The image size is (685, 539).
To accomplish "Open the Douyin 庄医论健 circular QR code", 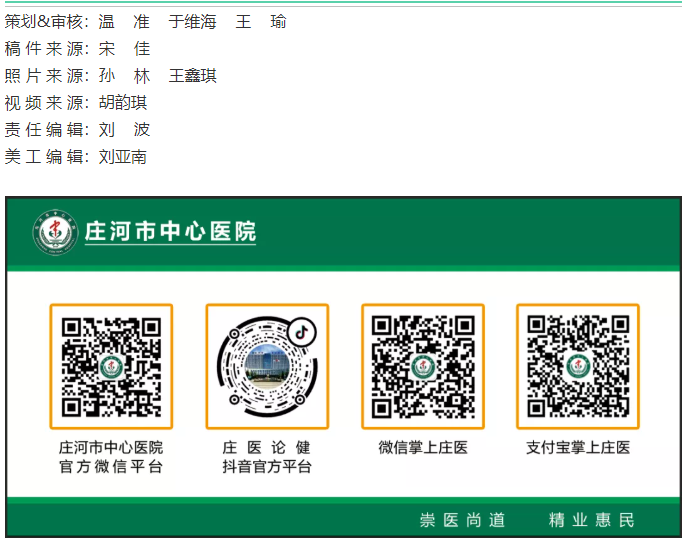I will [x=267, y=366].
